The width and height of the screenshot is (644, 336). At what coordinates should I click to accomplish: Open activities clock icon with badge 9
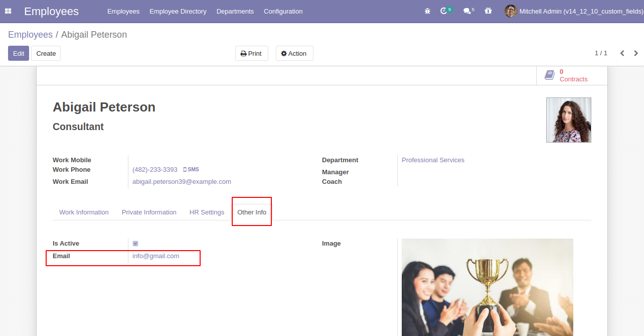point(446,11)
